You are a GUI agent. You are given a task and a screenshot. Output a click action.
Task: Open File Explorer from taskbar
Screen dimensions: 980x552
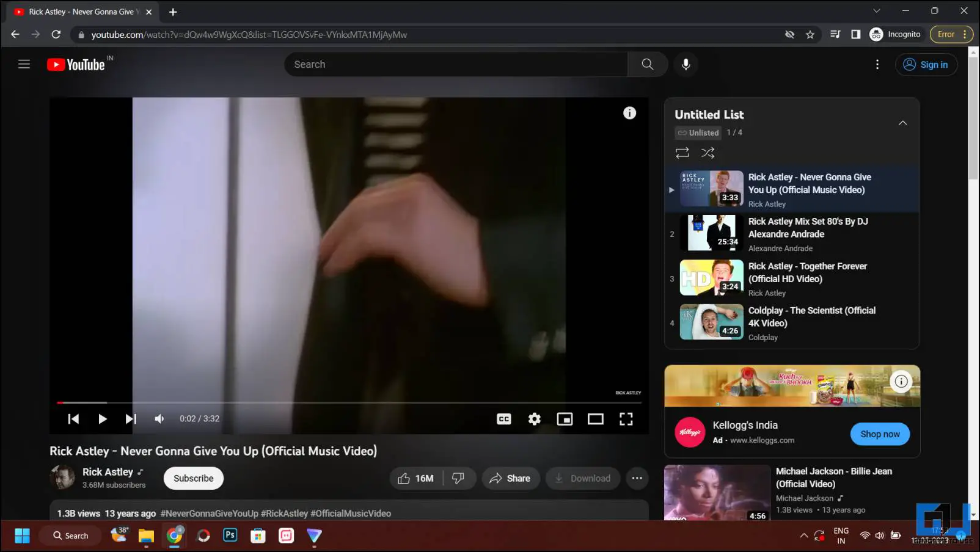(146, 536)
